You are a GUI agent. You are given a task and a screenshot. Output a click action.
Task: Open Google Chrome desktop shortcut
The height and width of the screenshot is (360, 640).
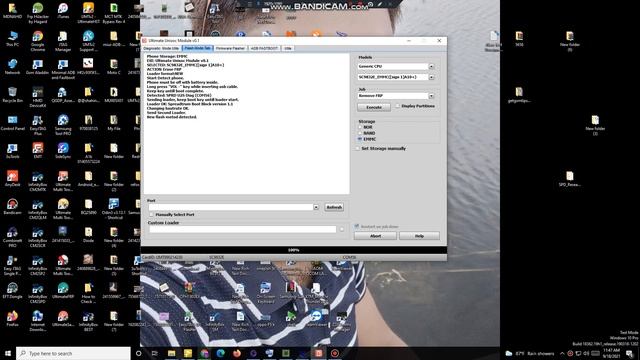[x=38, y=41]
